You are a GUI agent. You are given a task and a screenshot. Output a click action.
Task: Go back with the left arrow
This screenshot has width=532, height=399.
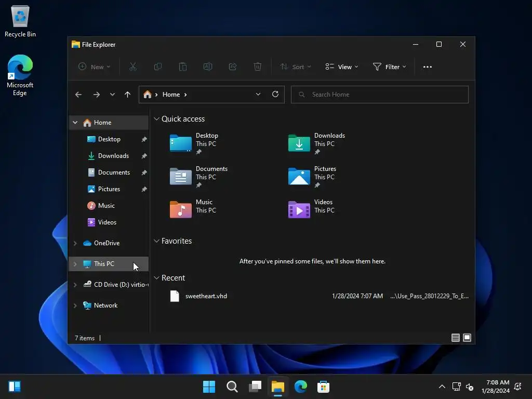pos(78,95)
